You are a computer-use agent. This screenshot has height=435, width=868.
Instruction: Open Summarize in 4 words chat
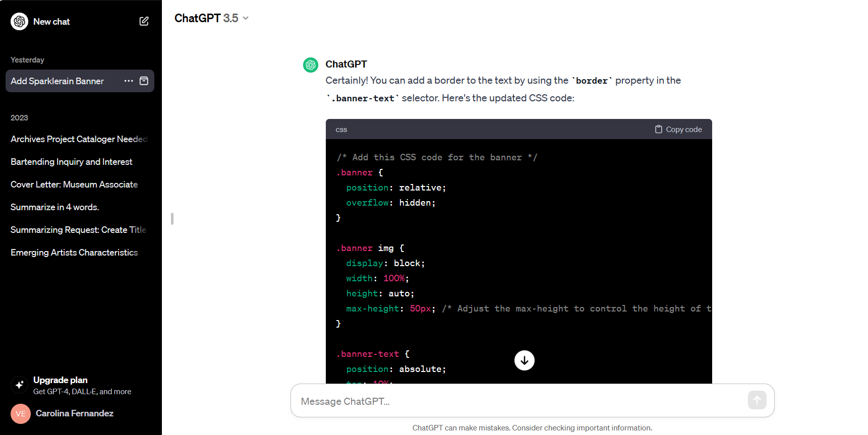[80, 207]
